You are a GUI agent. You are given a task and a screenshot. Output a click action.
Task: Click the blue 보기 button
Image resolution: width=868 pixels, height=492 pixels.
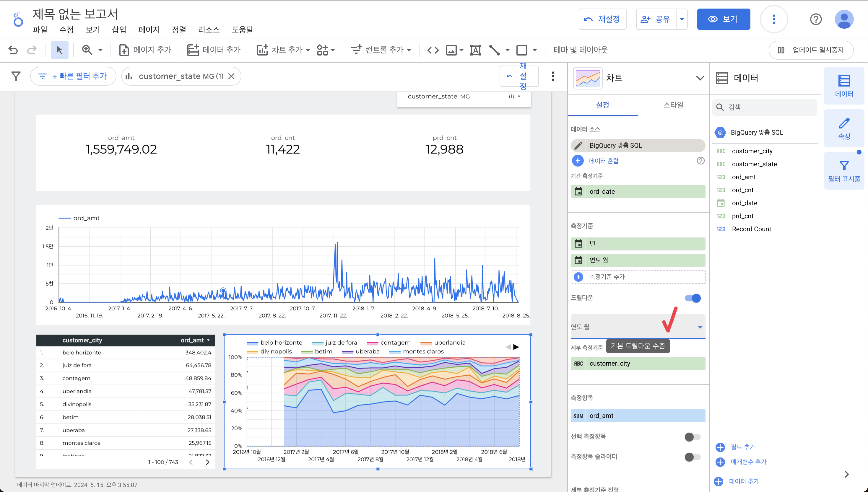tap(723, 19)
